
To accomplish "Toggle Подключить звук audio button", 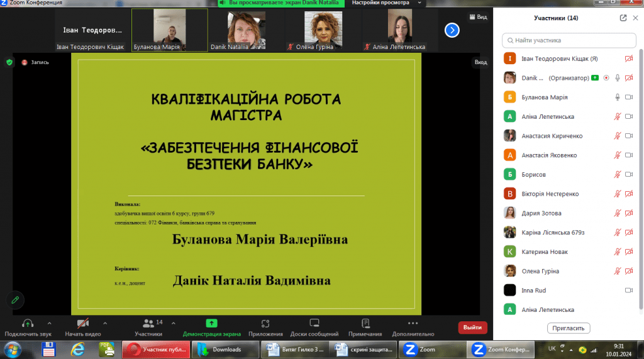I will pyautogui.click(x=27, y=323).
